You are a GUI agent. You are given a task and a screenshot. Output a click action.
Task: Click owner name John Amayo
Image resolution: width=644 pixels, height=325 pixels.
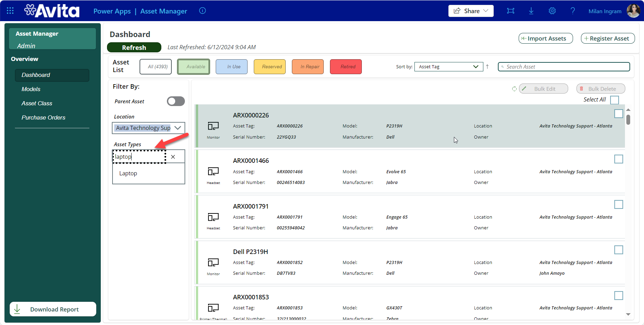pyautogui.click(x=552, y=273)
